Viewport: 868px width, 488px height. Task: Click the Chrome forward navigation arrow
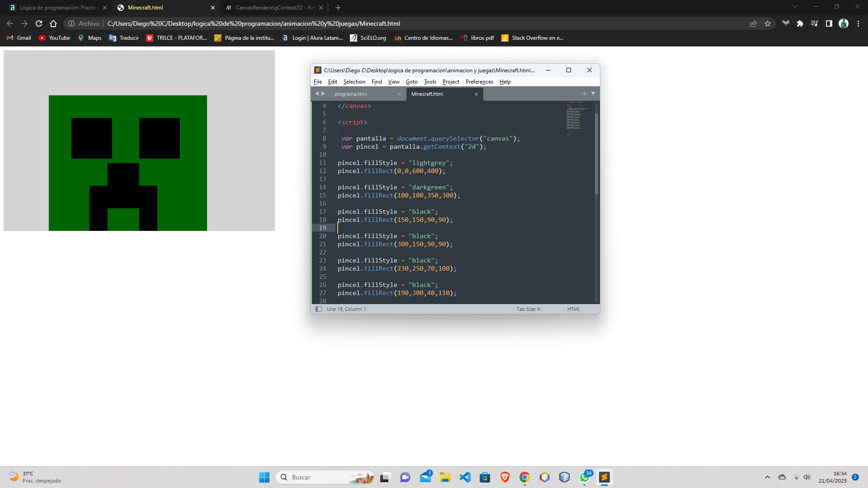[x=24, y=23]
